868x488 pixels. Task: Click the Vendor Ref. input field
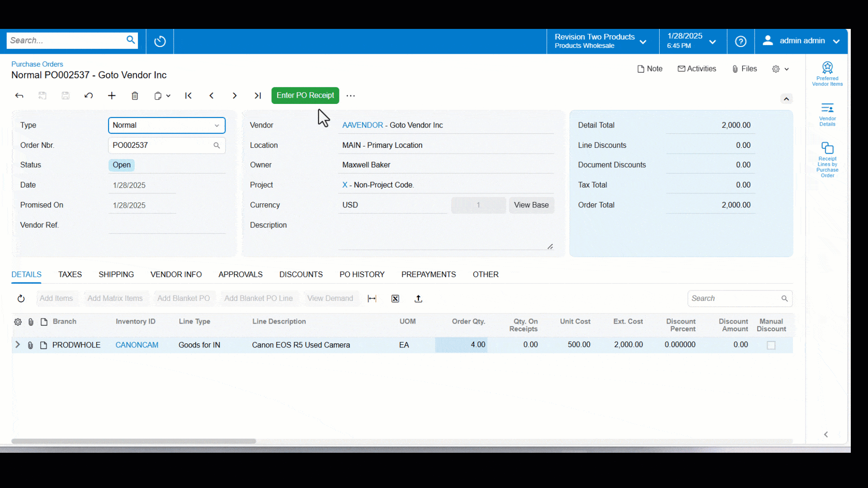[167, 225]
